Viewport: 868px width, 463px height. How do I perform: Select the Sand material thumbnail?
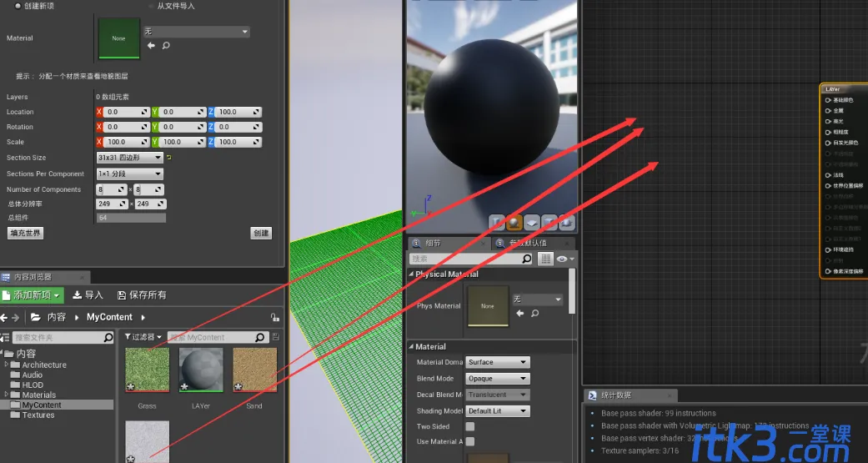(254, 370)
